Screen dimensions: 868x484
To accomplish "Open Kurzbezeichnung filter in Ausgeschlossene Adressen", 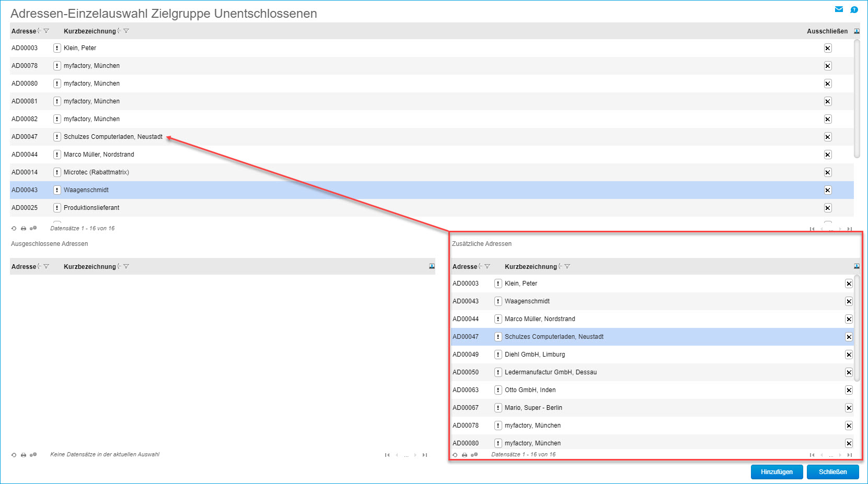I will point(126,266).
